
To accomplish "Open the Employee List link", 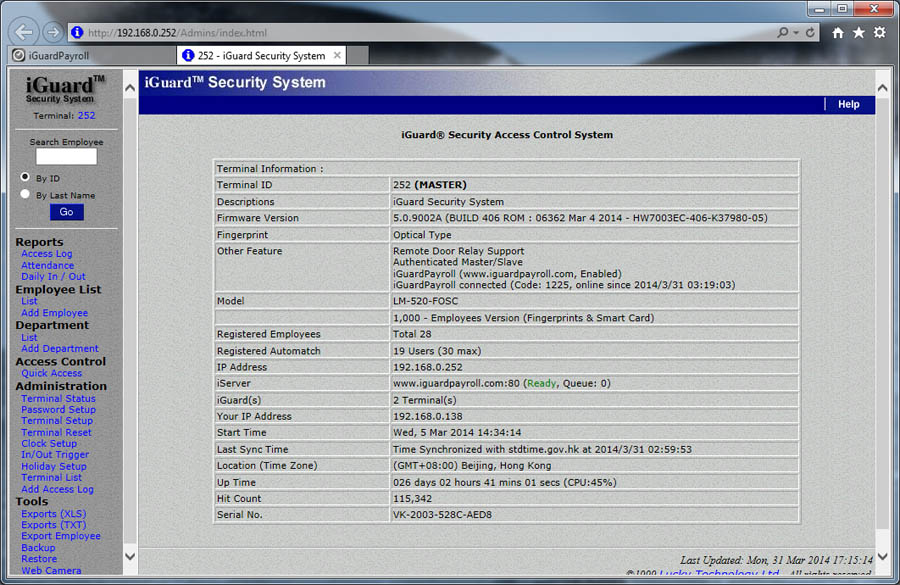I will 29,301.
